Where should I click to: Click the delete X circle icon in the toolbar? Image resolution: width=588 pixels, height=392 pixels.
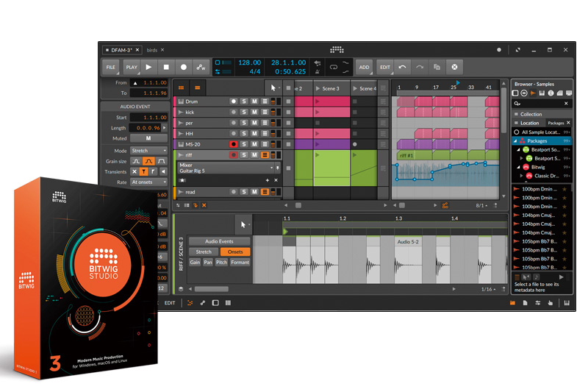[x=454, y=67]
